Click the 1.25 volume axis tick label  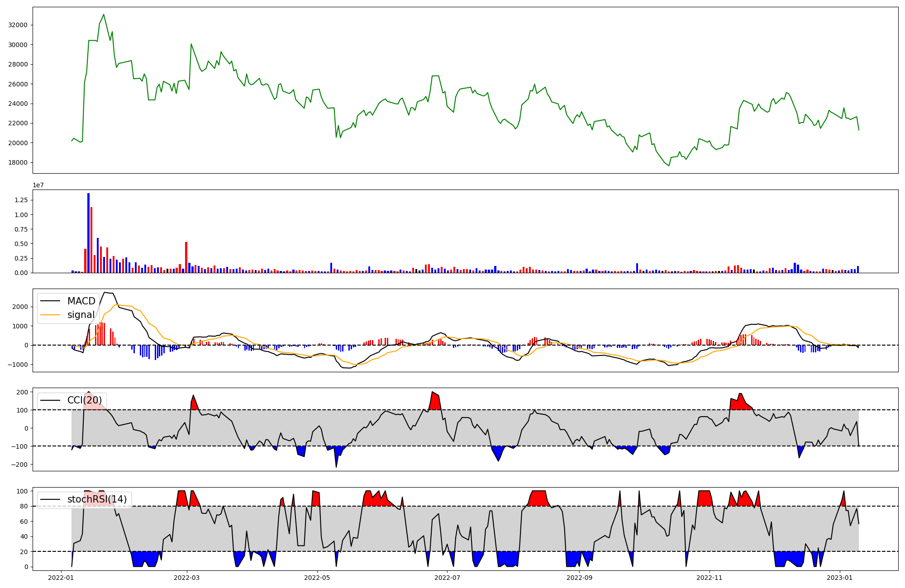21,200
